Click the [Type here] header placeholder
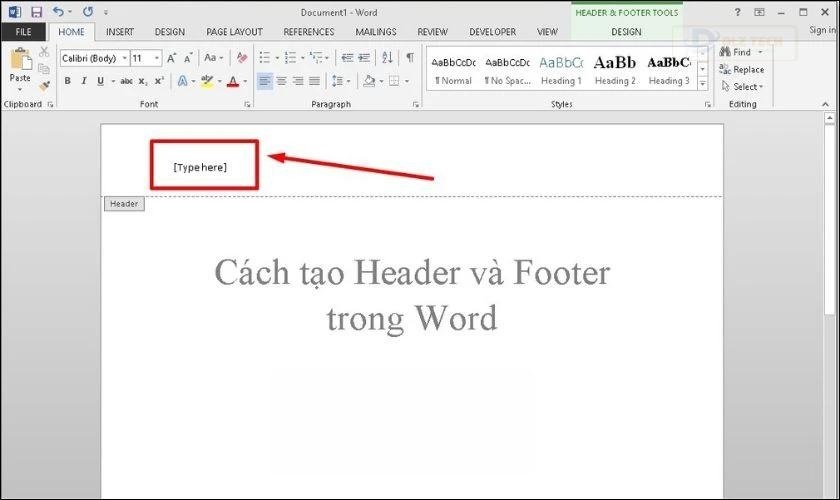This screenshot has width=840, height=500. point(200,167)
